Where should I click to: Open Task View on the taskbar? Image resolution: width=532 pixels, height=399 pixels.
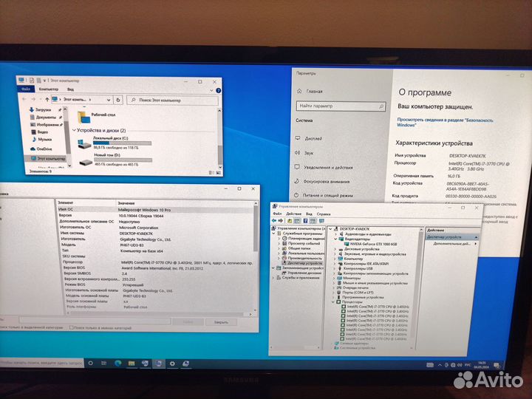[x=104, y=363]
